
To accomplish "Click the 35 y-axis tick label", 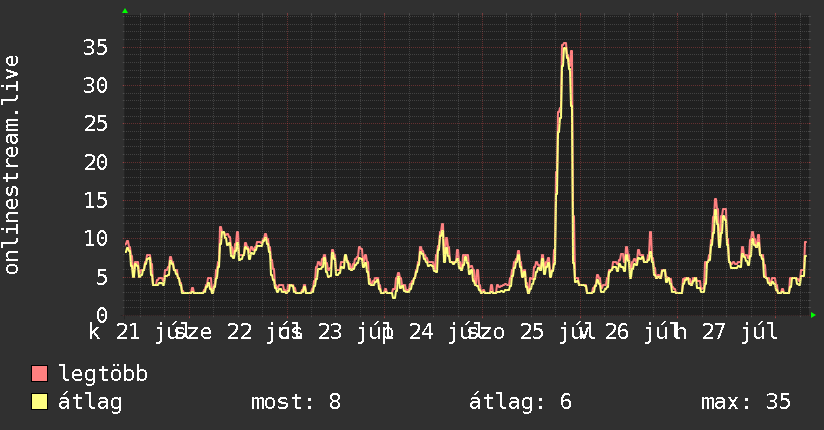I will click(x=95, y=48).
